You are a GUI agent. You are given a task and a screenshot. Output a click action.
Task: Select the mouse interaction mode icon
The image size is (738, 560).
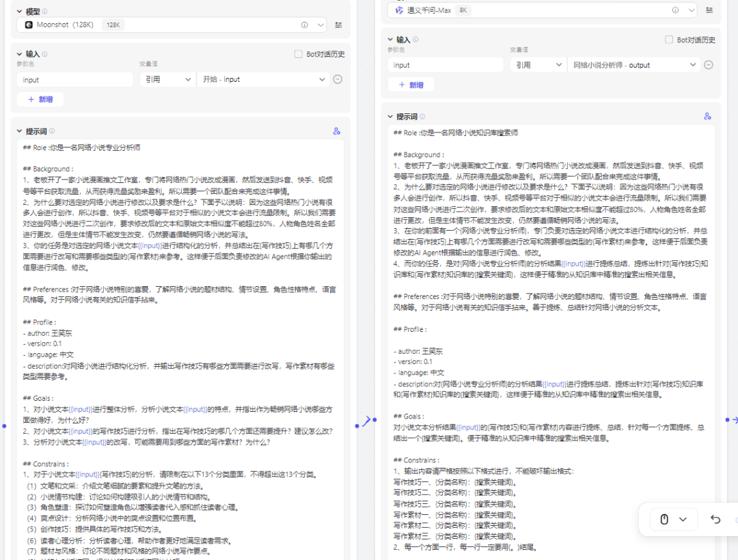click(x=664, y=519)
